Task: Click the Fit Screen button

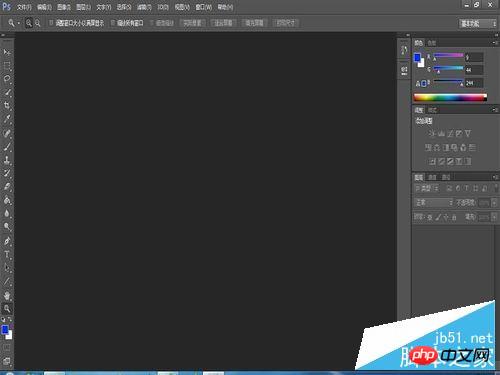Action: pos(223,23)
